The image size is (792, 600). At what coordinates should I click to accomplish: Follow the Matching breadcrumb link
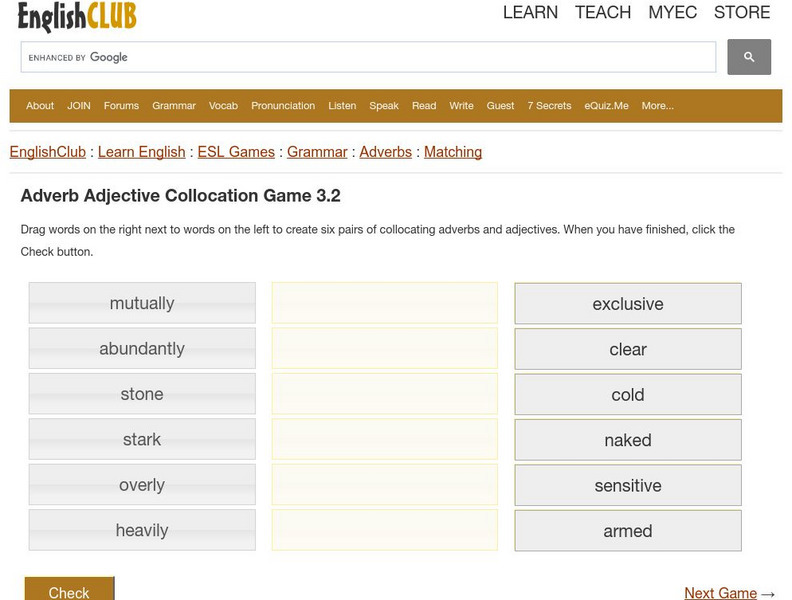453,152
